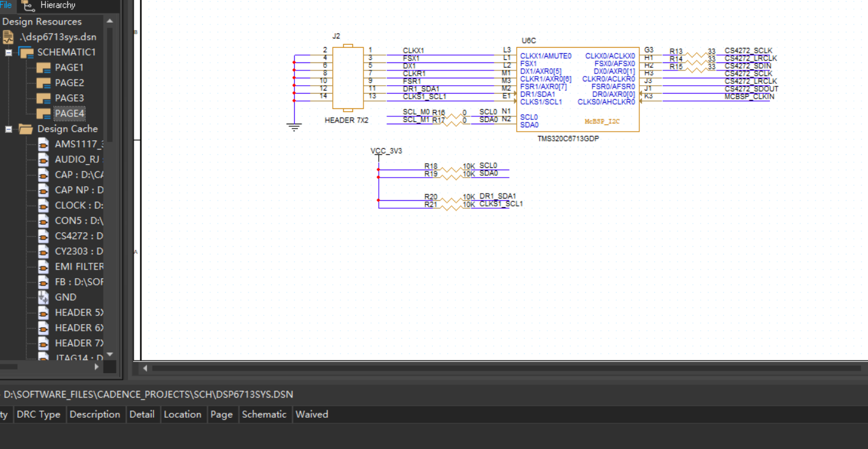This screenshot has height=449, width=868.
Task: Sort DRC table by Page column
Action: pyautogui.click(x=221, y=414)
